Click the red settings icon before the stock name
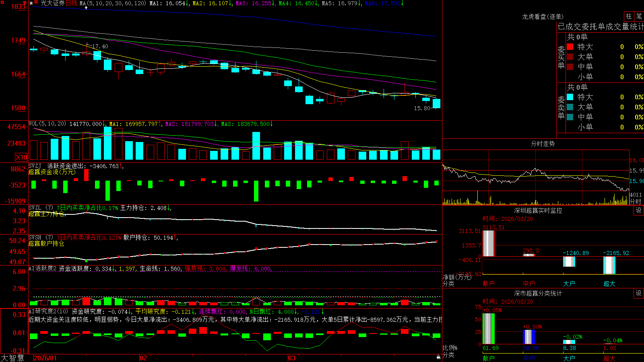 36,2
